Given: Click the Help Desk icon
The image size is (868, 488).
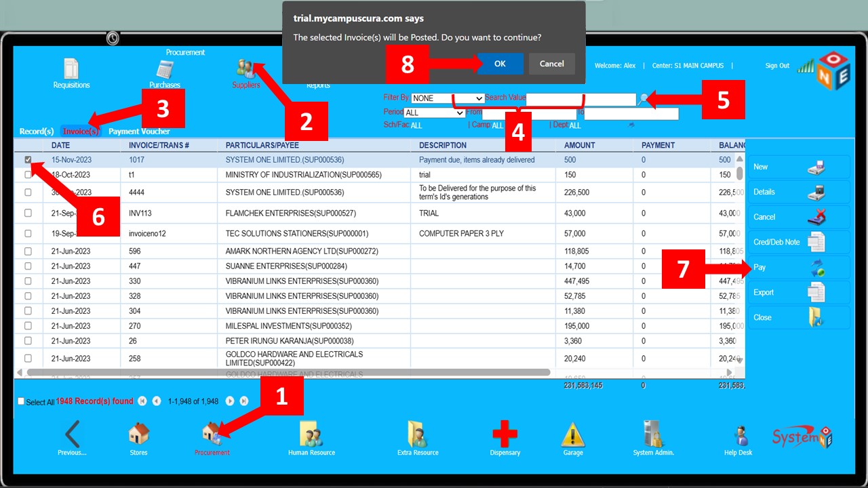Looking at the screenshot, I should coord(741,436).
